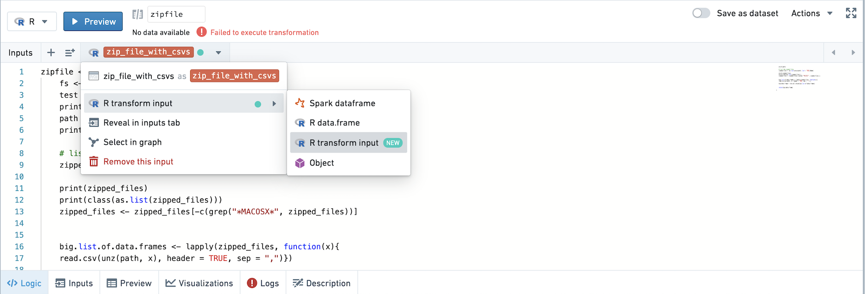
Task: Click the Preview run button
Action: 93,21
